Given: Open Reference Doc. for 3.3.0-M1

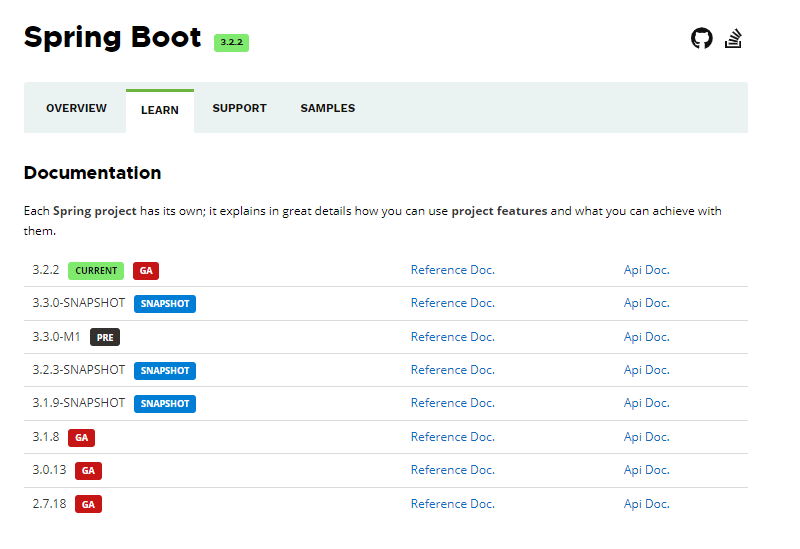Looking at the screenshot, I should pos(453,337).
